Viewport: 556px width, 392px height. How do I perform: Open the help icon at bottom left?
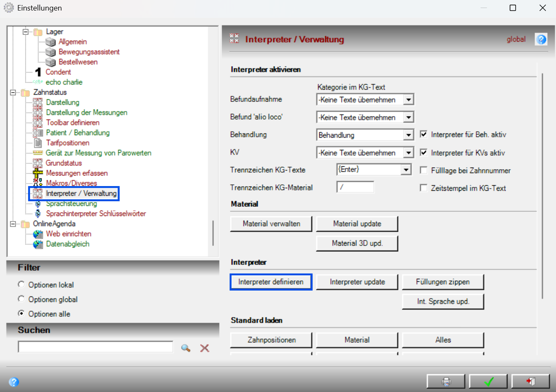(14, 382)
